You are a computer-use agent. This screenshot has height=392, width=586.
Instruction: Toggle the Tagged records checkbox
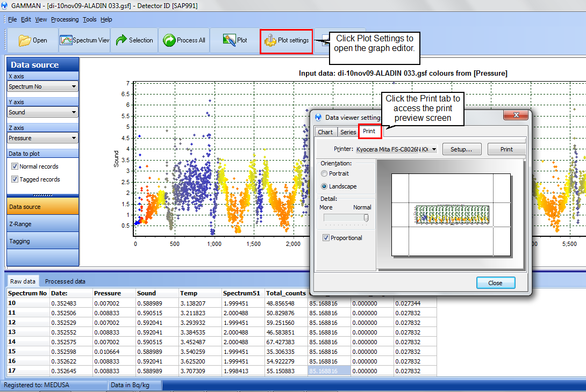pos(15,179)
